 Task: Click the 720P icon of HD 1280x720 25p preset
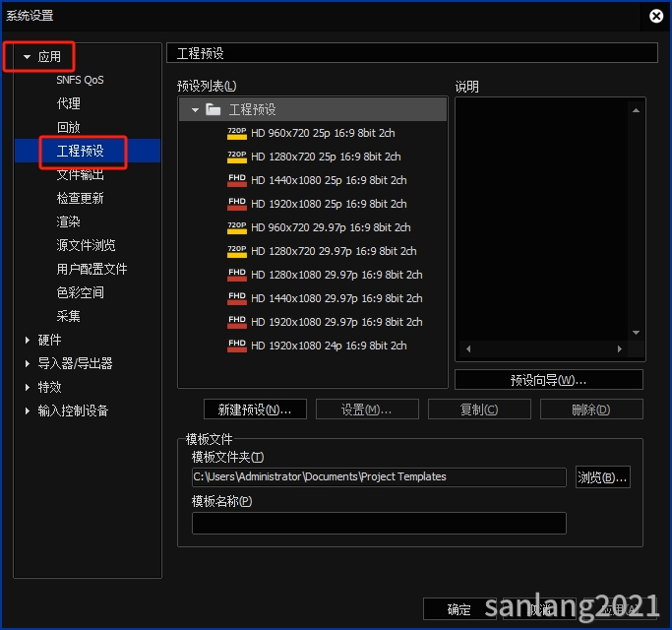point(237,157)
